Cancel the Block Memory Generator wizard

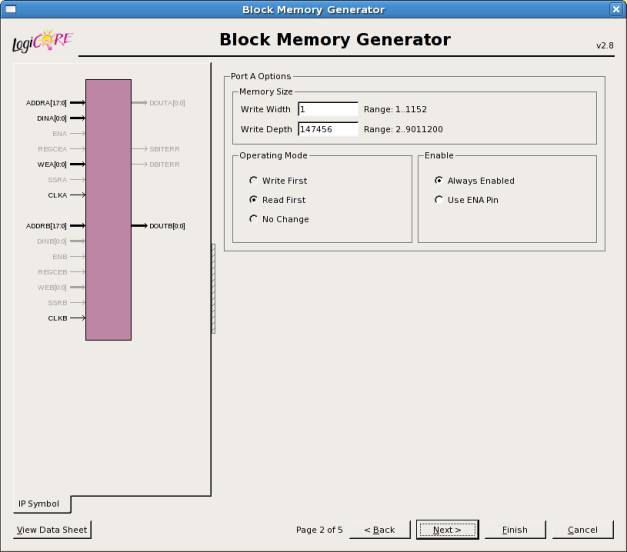tap(582, 530)
